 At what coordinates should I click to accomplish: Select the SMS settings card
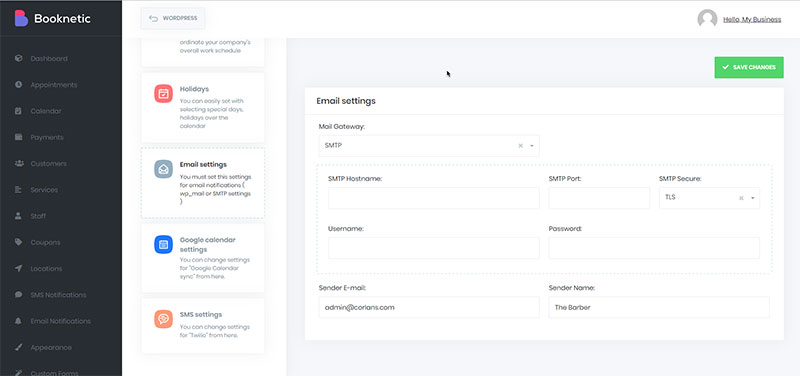[203, 326]
